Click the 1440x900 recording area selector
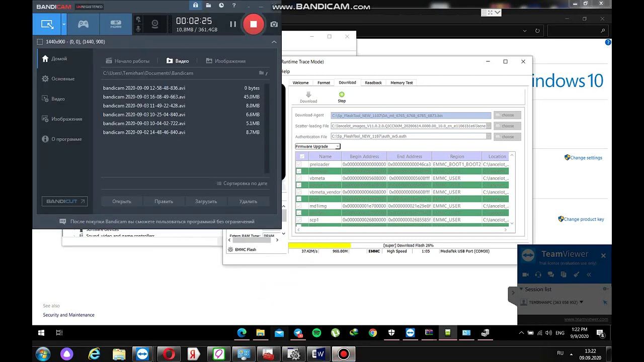The image size is (644, 362). (x=71, y=42)
